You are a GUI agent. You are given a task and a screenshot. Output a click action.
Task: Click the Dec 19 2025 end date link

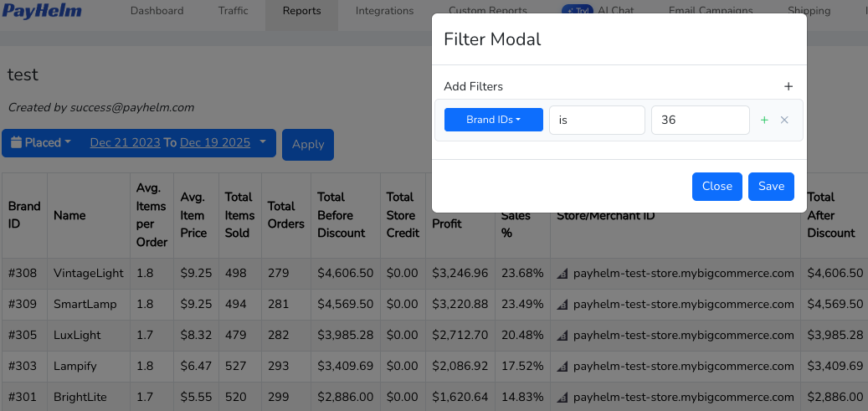(215, 142)
